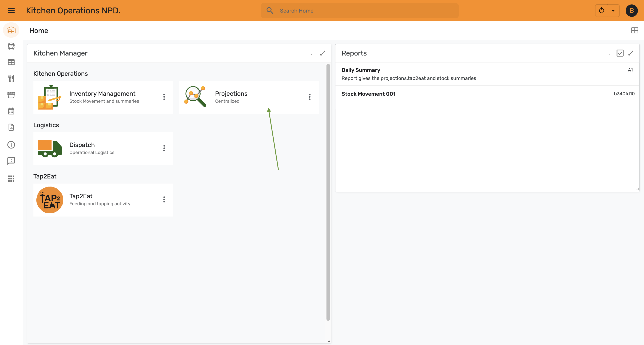Click the Tap2Eat logo thumbnail
The height and width of the screenshot is (345, 644).
pos(50,200)
